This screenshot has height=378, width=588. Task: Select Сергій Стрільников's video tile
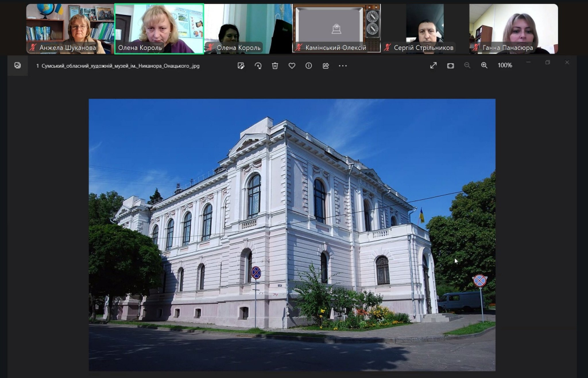click(x=425, y=29)
